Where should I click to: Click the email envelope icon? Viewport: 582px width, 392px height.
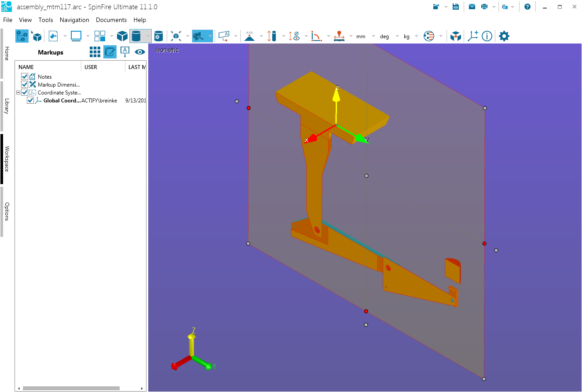coord(472,7)
